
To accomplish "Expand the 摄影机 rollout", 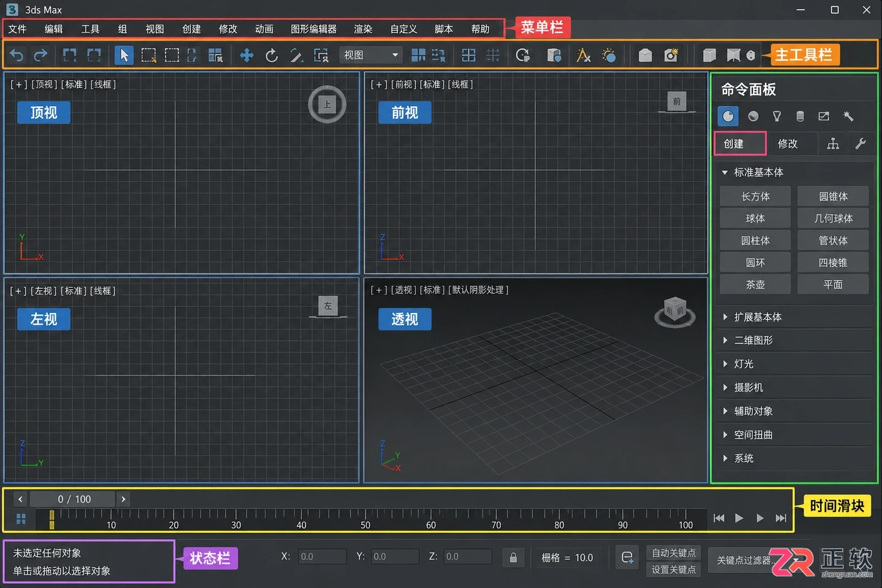I will point(794,388).
